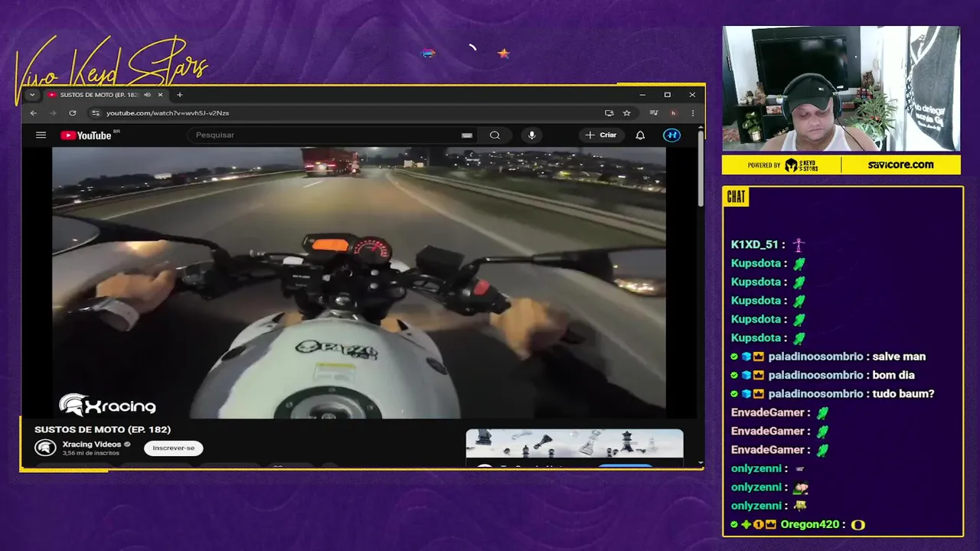Screen dimensions: 980x551
Task: Open the YouTube account avatar menu
Action: click(x=671, y=135)
